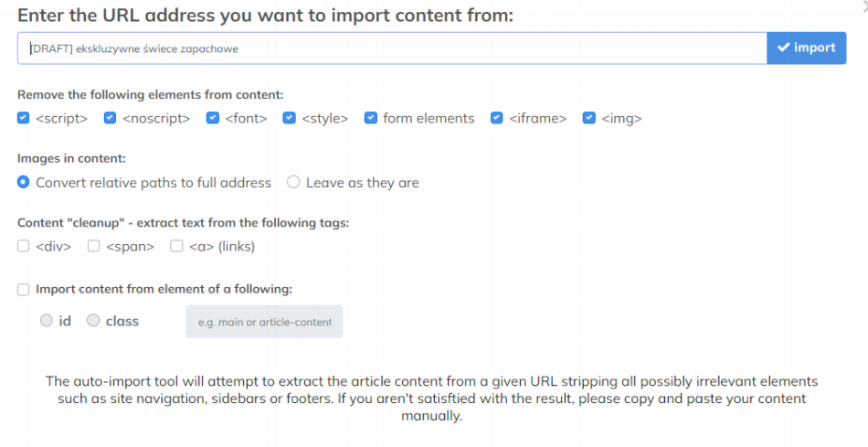
Task: Enable text extraction from <div> tags
Action: 24,246
